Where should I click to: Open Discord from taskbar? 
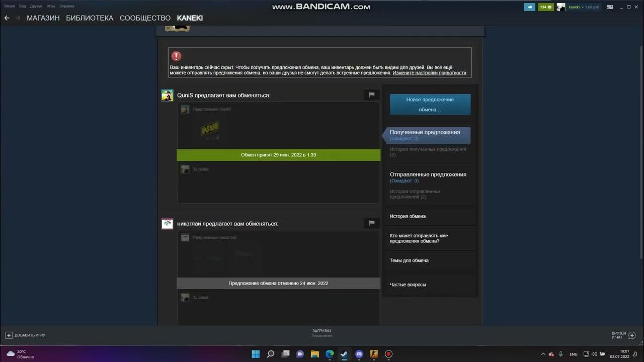pos(359,354)
